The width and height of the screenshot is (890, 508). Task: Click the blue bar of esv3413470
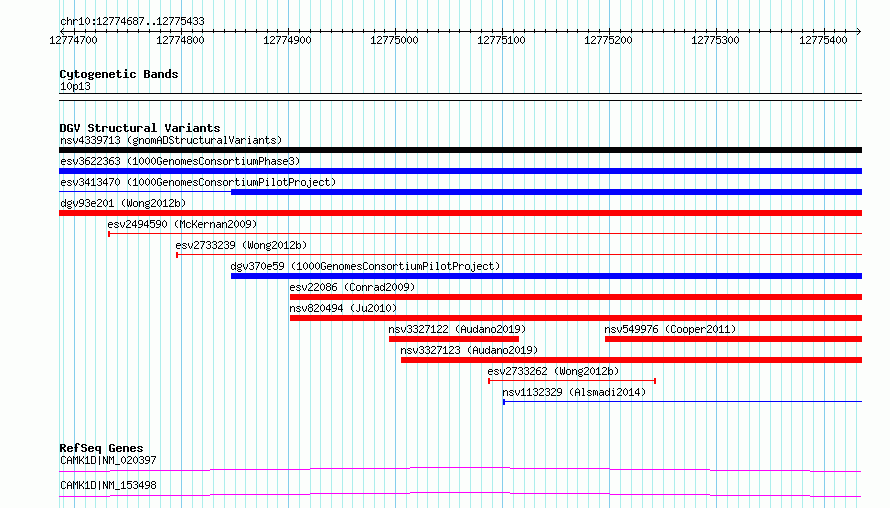coord(547,192)
